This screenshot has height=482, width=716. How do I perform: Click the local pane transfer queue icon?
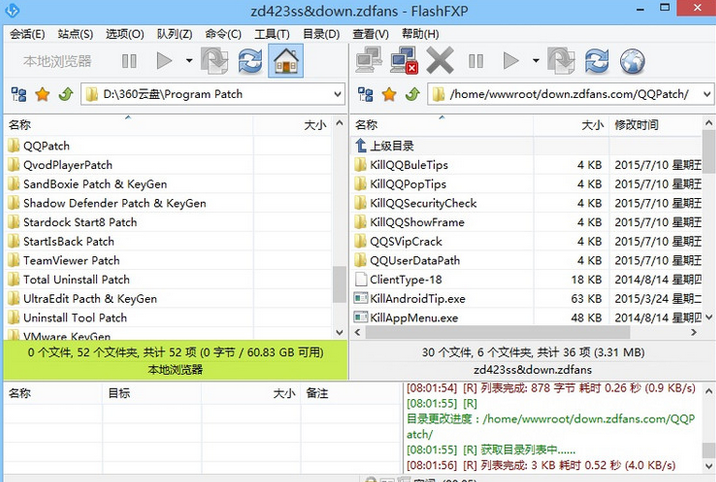[215, 61]
